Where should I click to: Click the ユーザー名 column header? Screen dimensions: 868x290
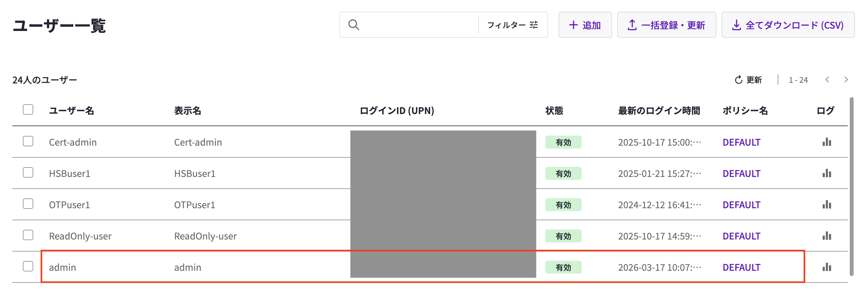pyautogui.click(x=71, y=111)
